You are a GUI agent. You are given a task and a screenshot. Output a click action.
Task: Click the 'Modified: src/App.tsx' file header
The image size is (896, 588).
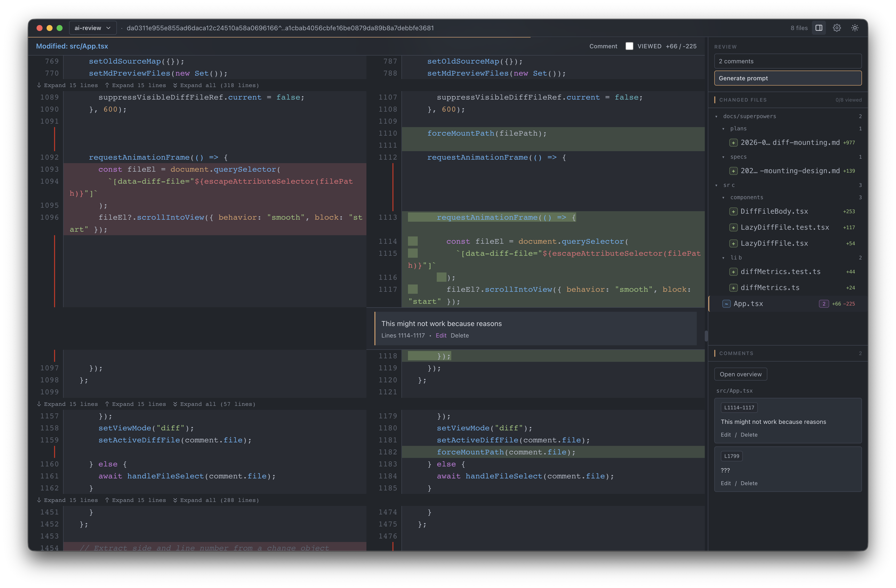pyautogui.click(x=72, y=46)
